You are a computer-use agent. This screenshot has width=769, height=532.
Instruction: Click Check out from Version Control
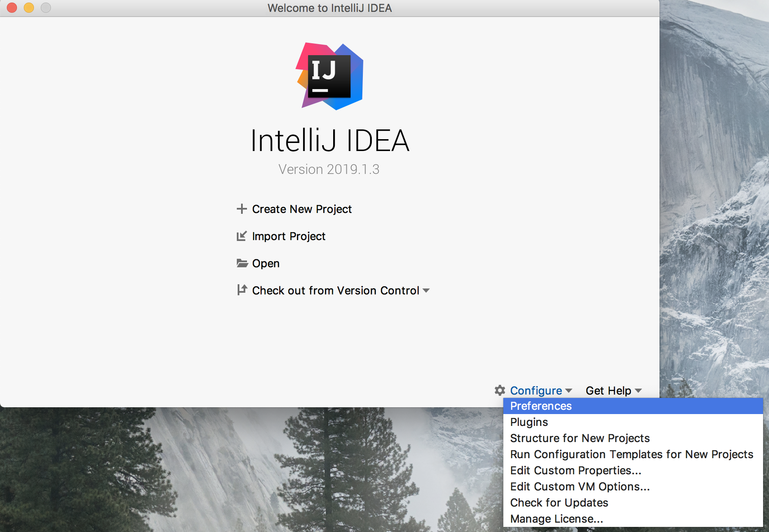coord(336,291)
